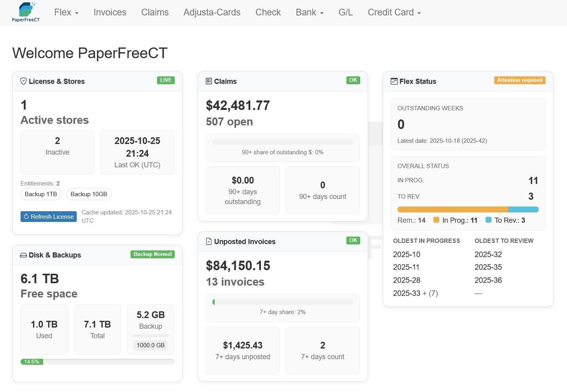Image resolution: width=567 pixels, height=392 pixels.
Task: Click the blue To Rev. legend swatch
Action: (488, 220)
